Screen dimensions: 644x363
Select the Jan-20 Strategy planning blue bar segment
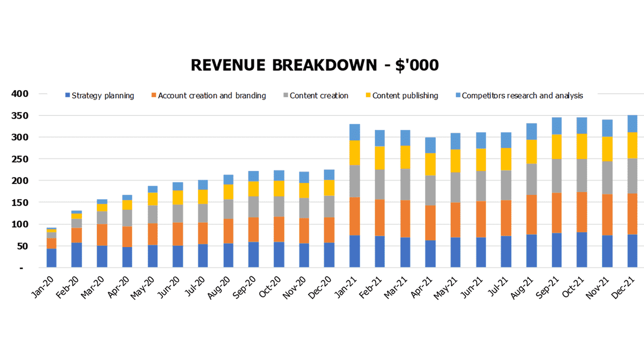pos(51,258)
